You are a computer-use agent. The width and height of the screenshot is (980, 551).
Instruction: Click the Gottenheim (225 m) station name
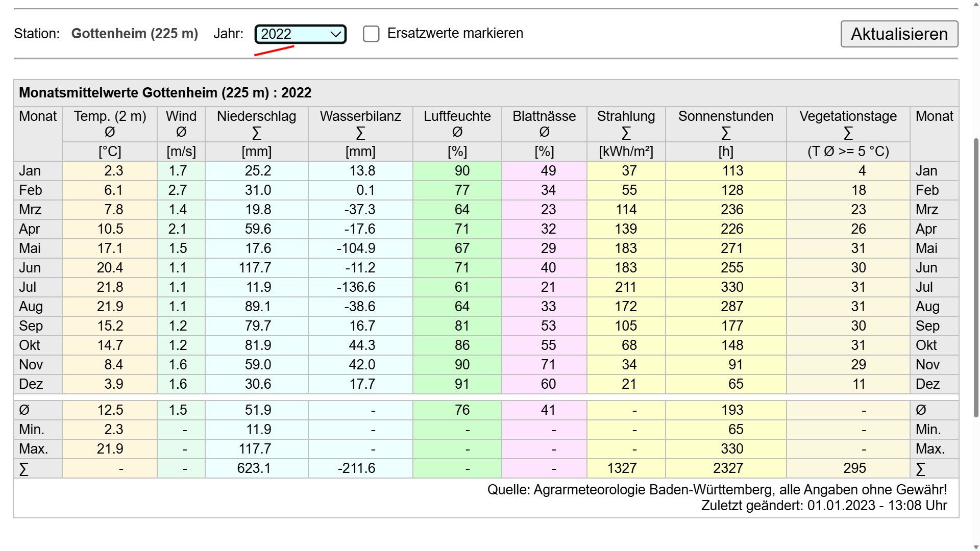pos(135,34)
